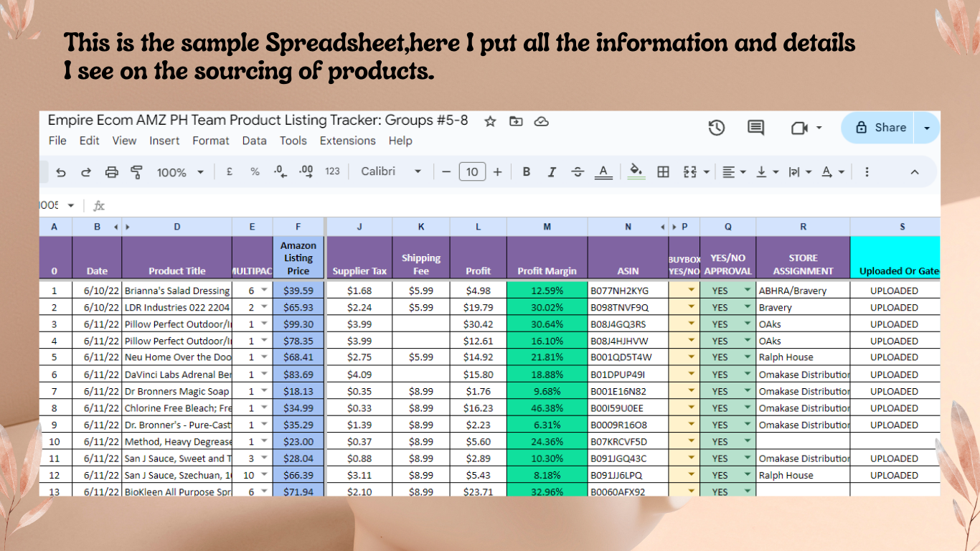Start a Meet video call
980x551 pixels.
coord(799,128)
